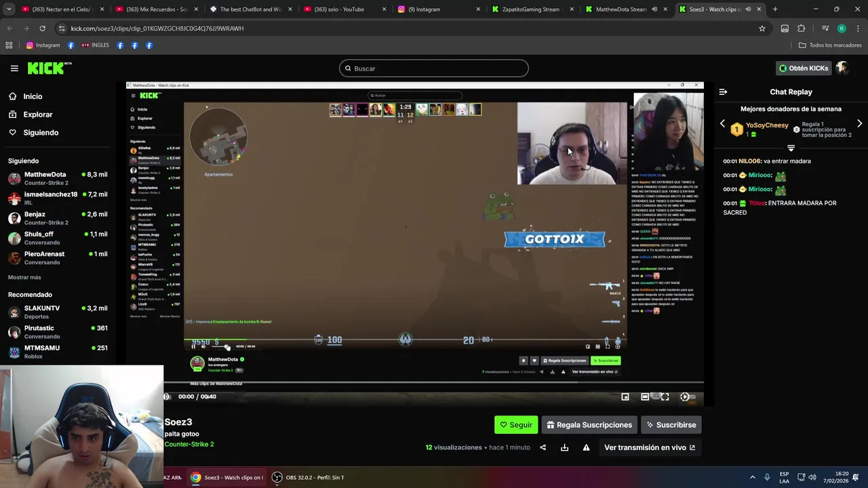Viewport: 868px width, 488px height.
Task: Open taskbar volume control
Action: point(812,477)
